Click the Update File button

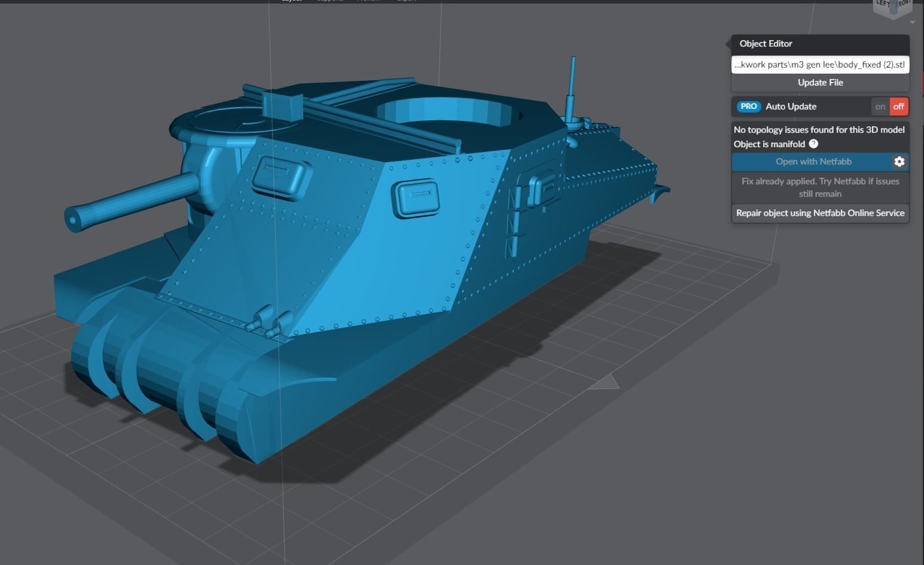coord(820,83)
